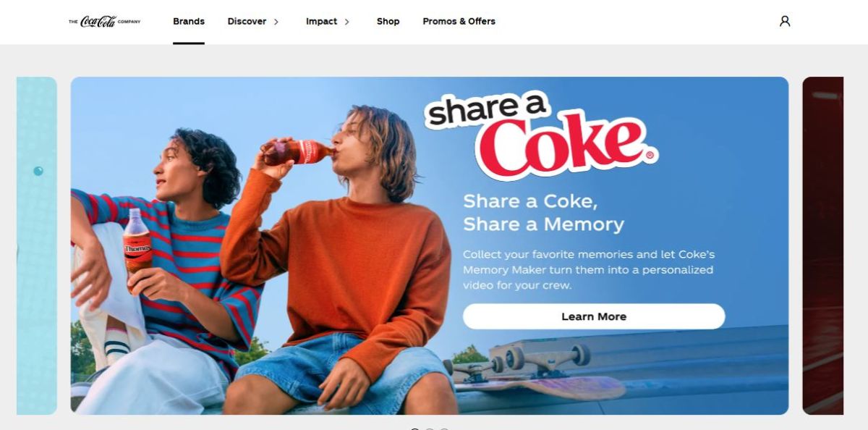Open the Discover menu label

247,21
